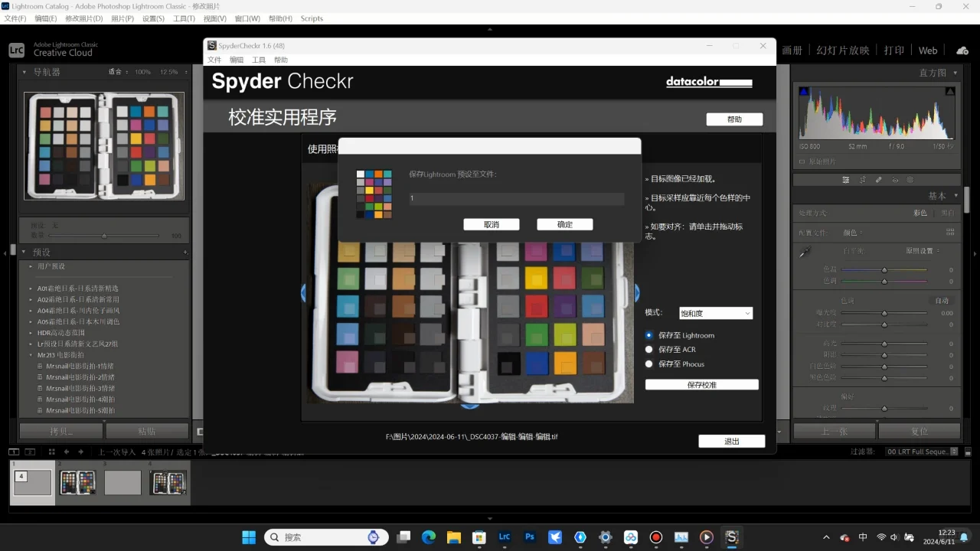Collapse the Presets panel

[24, 252]
